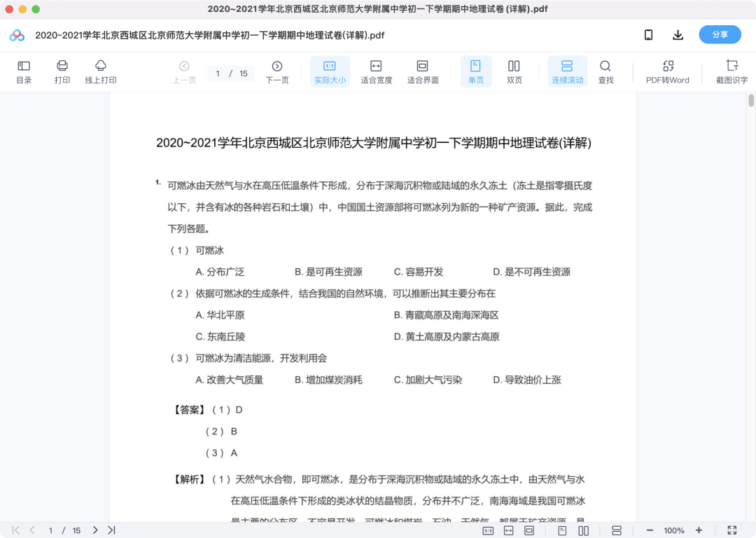Click previous page arrow in bottom bar
This screenshot has width=756, height=538.
pyautogui.click(x=31, y=530)
